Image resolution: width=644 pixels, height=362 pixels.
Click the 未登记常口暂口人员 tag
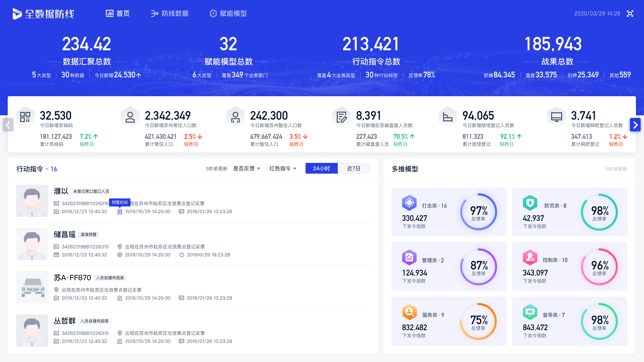pos(91,191)
